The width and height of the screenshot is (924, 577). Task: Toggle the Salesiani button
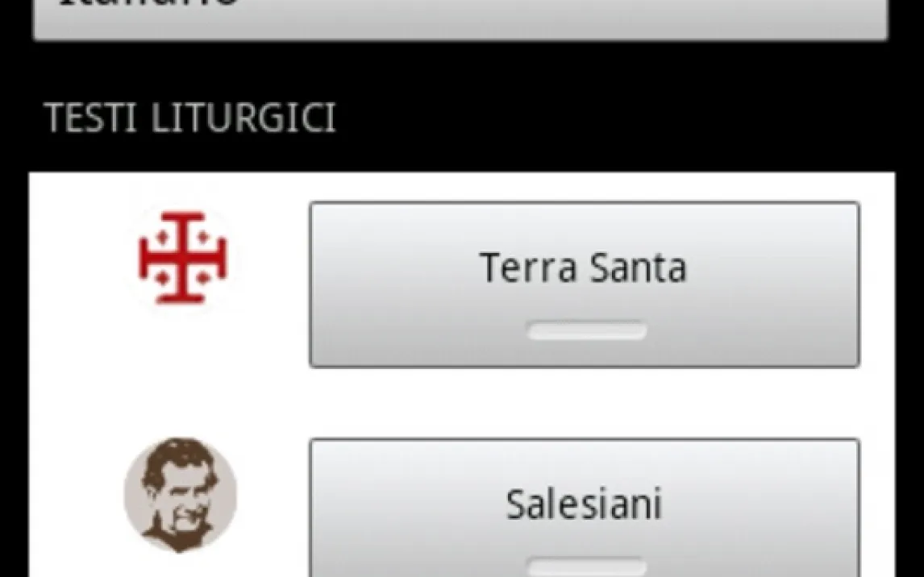(x=584, y=508)
